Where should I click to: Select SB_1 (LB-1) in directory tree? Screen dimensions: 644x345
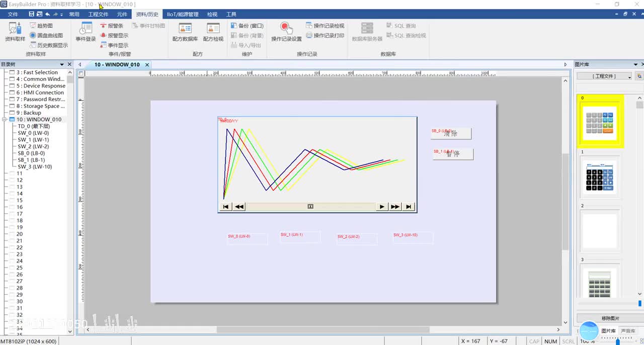click(x=31, y=160)
